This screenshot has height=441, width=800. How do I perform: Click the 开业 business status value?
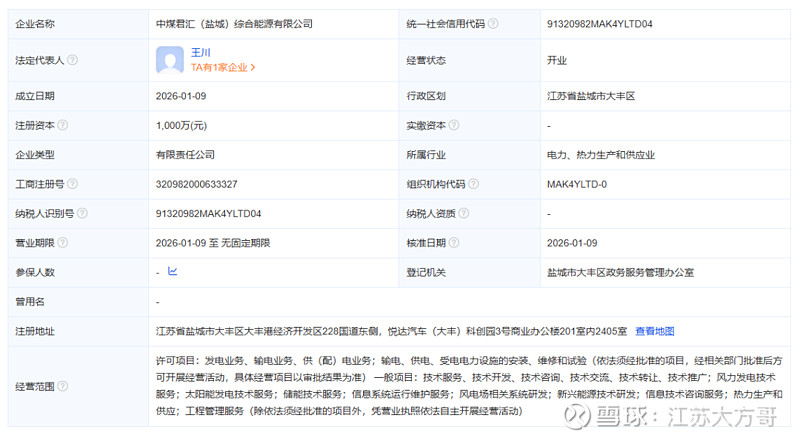[x=557, y=60]
